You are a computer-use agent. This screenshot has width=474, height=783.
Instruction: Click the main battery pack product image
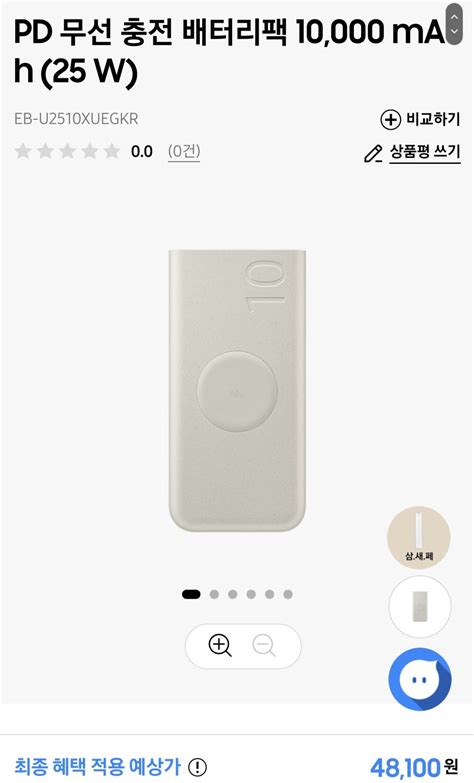tap(237, 390)
